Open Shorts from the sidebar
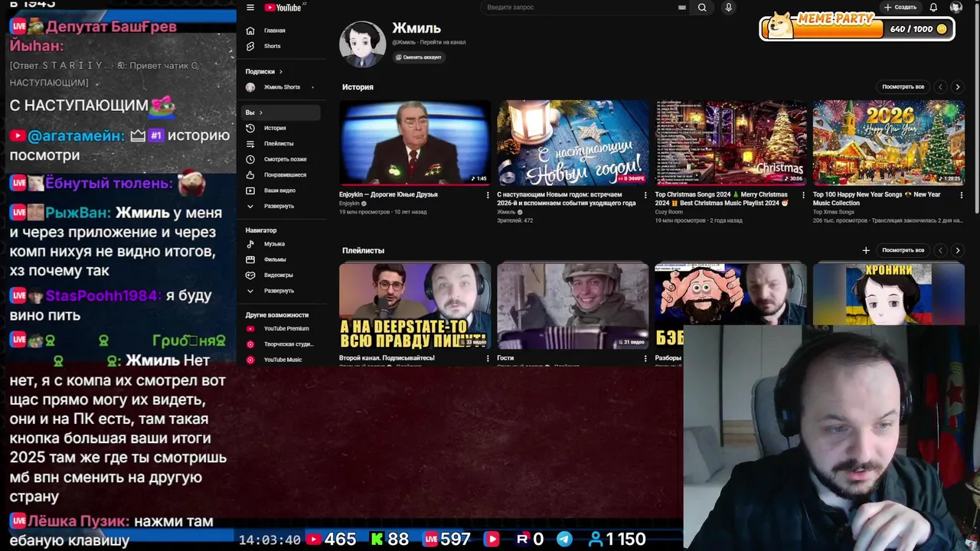Viewport: 980px width, 551px height. pos(281,46)
